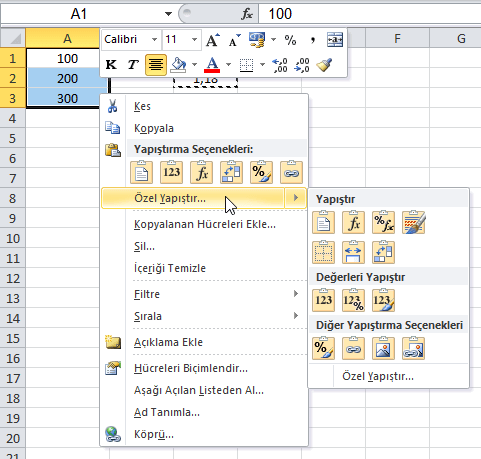Toggle italic T button in mini toolbar
Viewport: 481px width, 459px height.
[133, 64]
